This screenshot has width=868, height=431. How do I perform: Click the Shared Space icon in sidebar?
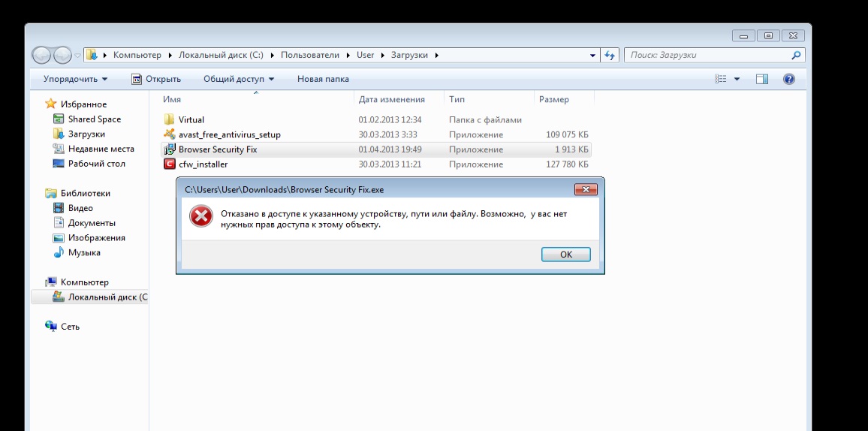tap(58, 119)
